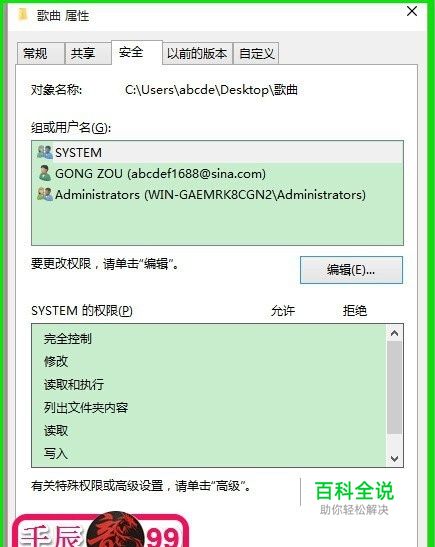Click the 写入 permission row
435x547 pixels.
coord(209,454)
